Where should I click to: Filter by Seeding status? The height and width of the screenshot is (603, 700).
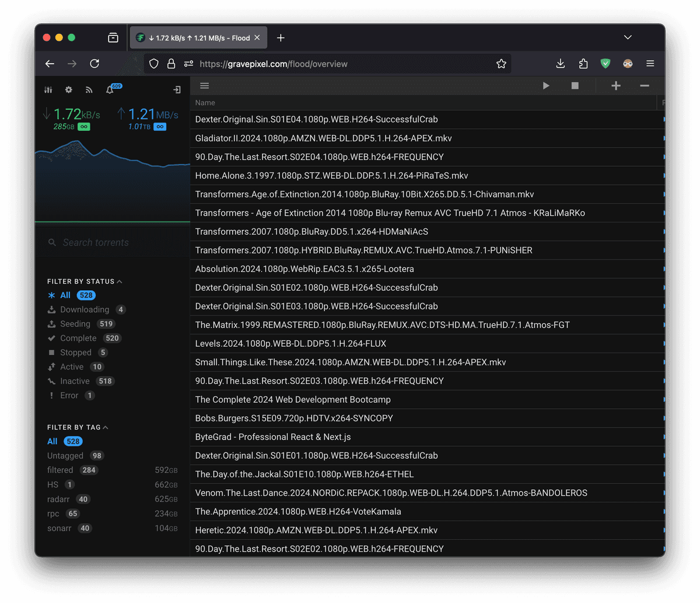click(x=82, y=324)
